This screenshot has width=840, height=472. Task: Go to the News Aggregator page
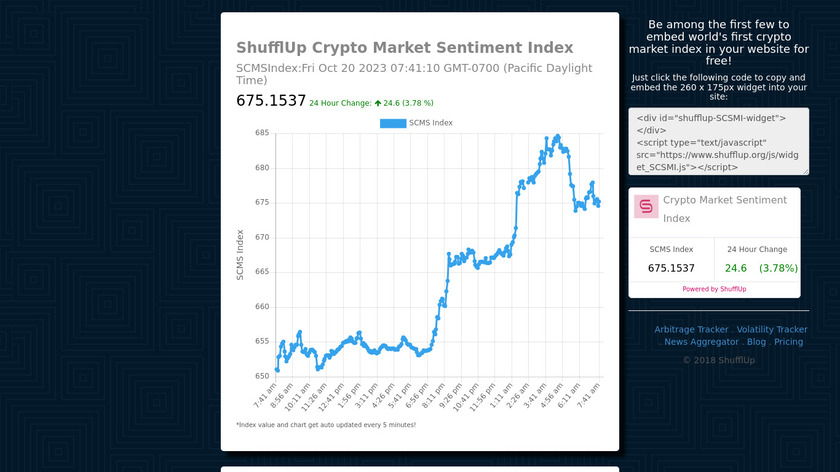coord(701,342)
